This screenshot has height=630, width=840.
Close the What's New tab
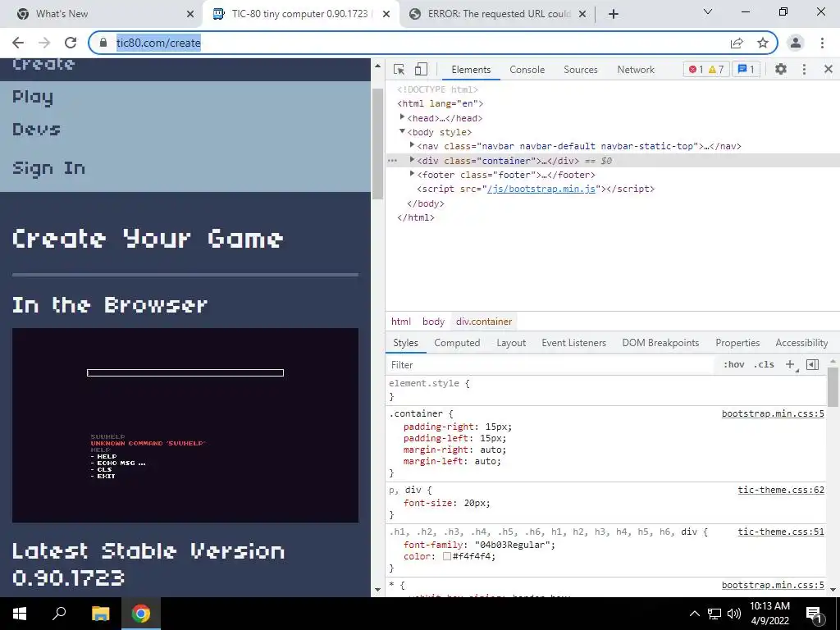[x=190, y=15]
